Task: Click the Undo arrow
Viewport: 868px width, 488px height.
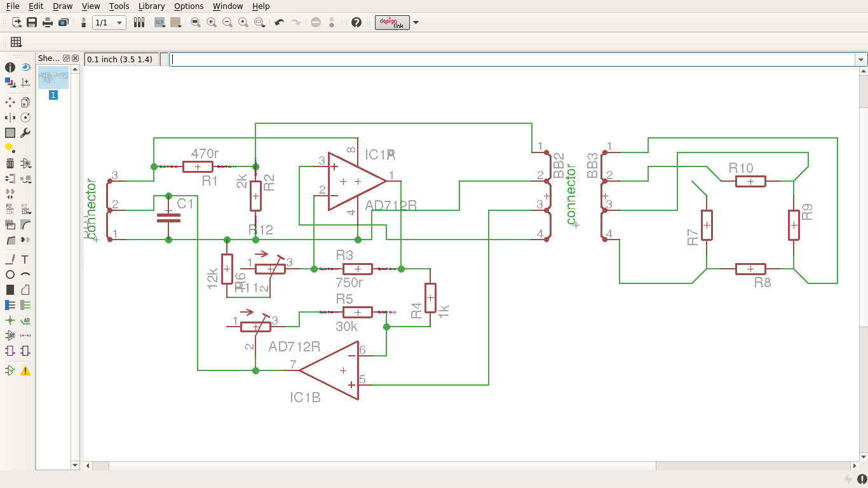Action: [279, 22]
